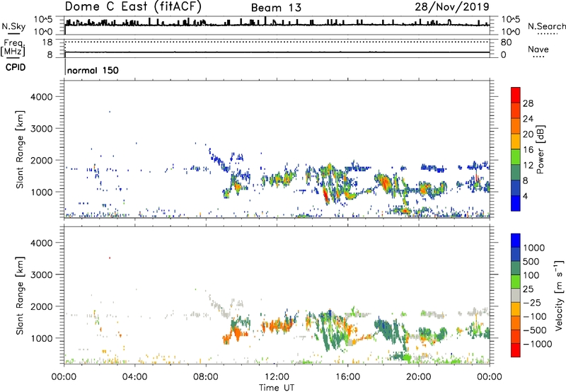Click the "80" Nave axis tick
The width and height of the screenshot is (566, 392).
507,42
